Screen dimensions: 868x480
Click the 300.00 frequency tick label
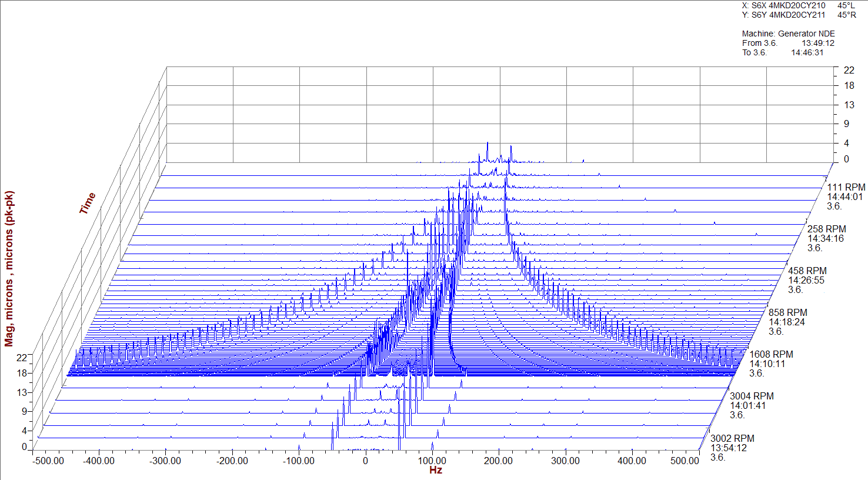565,461
